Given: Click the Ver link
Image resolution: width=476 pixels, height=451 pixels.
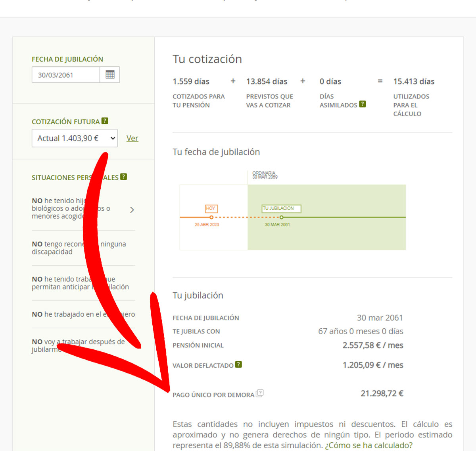Looking at the screenshot, I should [x=132, y=138].
